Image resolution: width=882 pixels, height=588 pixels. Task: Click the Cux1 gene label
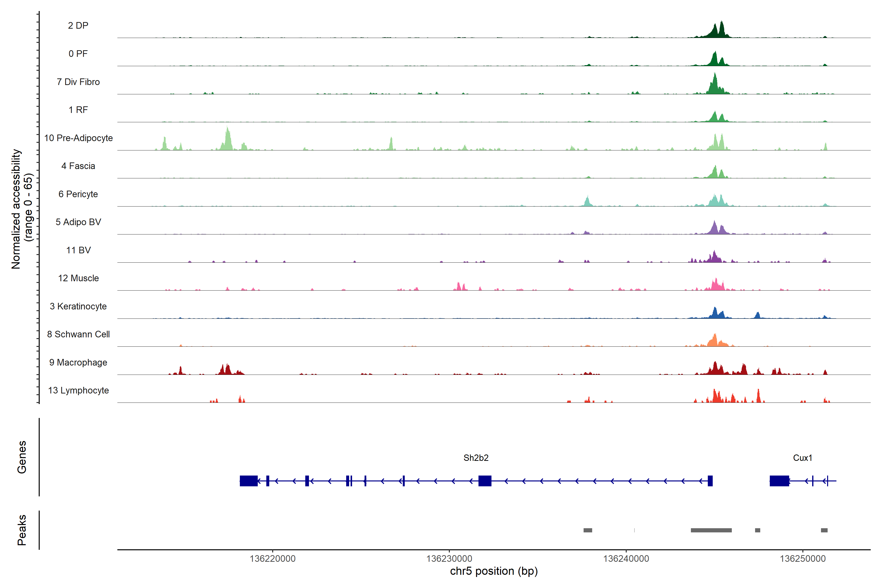(802, 457)
